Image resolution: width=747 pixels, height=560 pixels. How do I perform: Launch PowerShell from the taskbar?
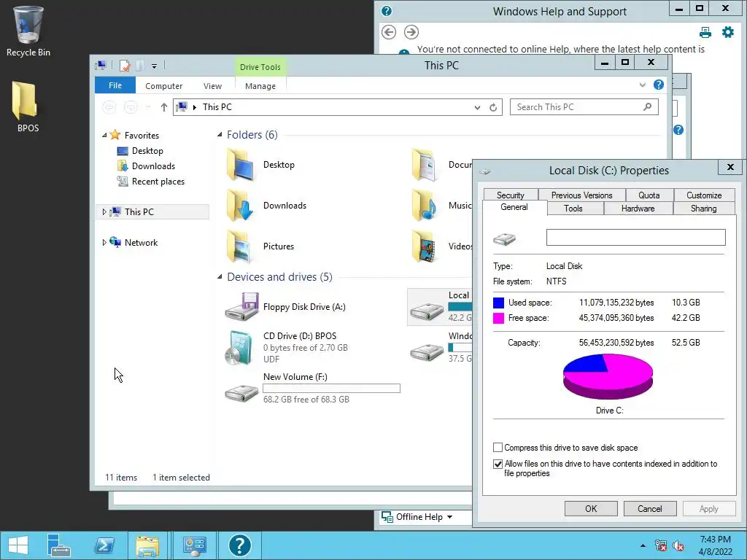tap(104, 545)
